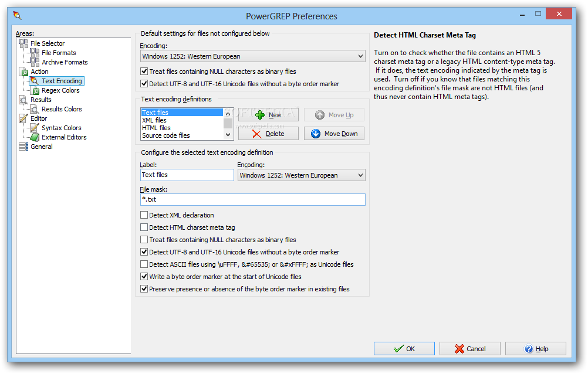Click the Syntax Colors tree icon
The image size is (588, 374).
(35, 128)
